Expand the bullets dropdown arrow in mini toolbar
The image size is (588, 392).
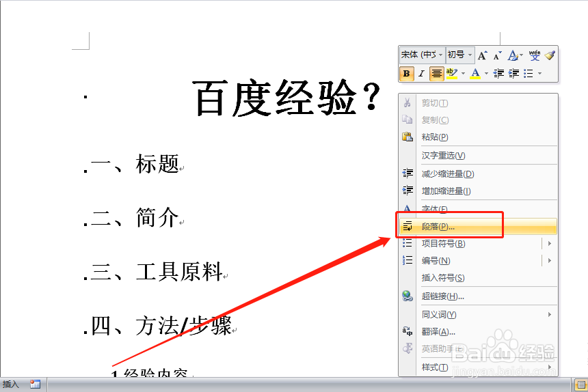(540, 73)
